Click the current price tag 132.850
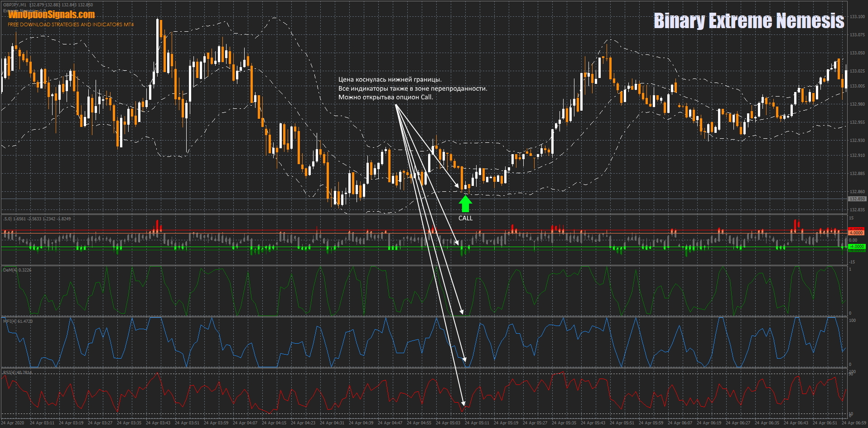The height and width of the screenshot is (428, 868). pos(857,199)
